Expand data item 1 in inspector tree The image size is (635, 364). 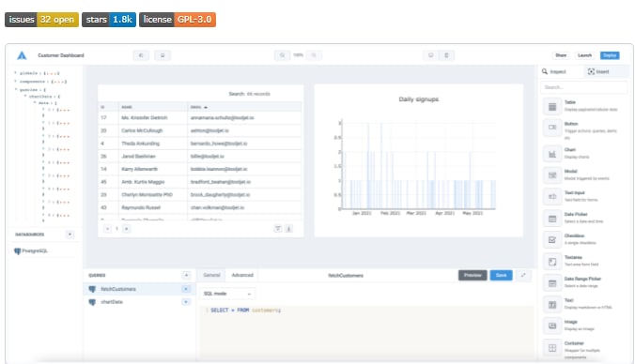click(44, 123)
